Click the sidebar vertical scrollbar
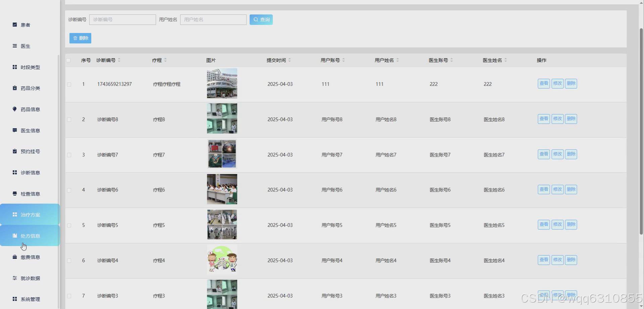The height and width of the screenshot is (309, 644). [59, 181]
